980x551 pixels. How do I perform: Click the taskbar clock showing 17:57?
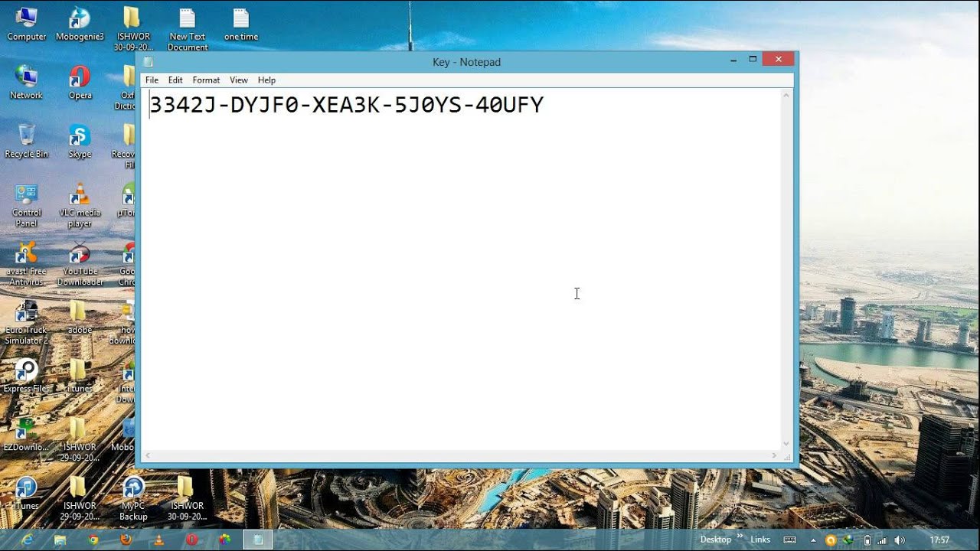coord(939,540)
